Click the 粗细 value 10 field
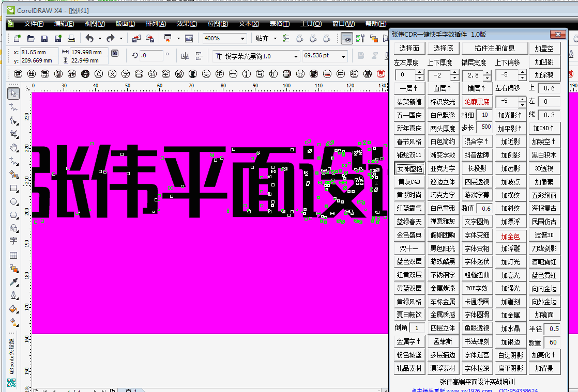Screen dimensions: 578x392 click(485, 115)
